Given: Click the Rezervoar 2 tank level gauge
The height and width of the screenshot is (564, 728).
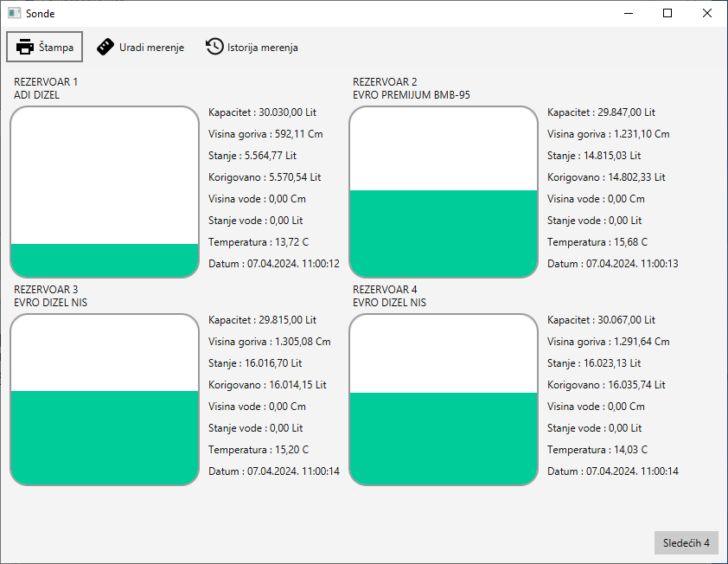Looking at the screenshot, I should (444, 192).
